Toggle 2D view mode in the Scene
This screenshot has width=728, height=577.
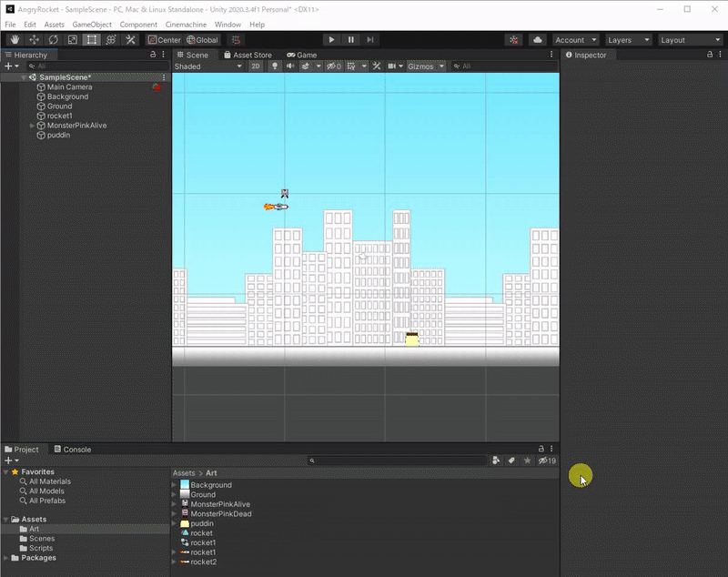coord(256,66)
